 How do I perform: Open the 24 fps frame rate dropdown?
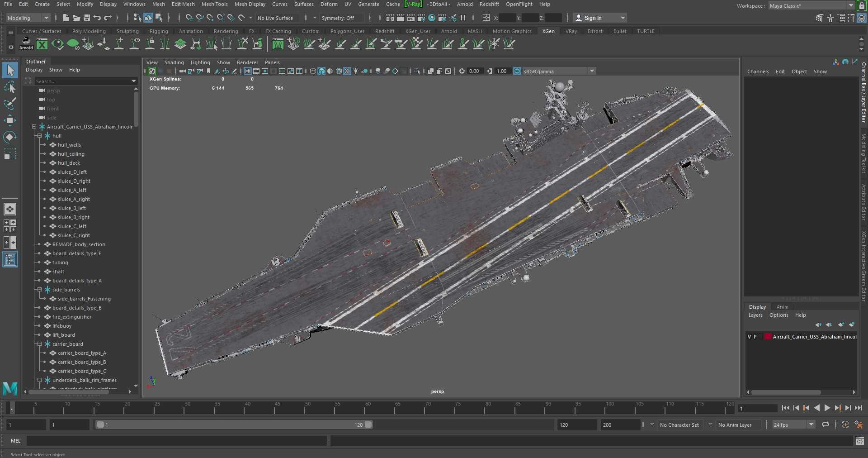[x=793, y=425]
